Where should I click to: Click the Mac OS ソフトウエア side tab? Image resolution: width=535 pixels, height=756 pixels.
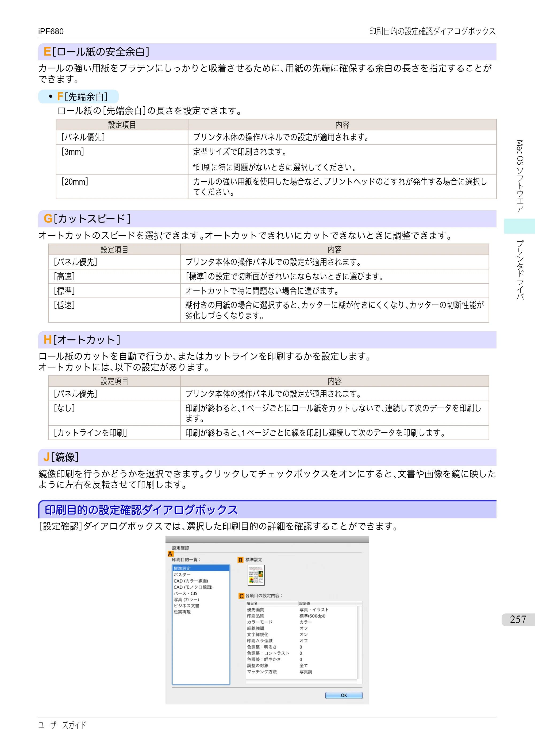pos(519,176)
